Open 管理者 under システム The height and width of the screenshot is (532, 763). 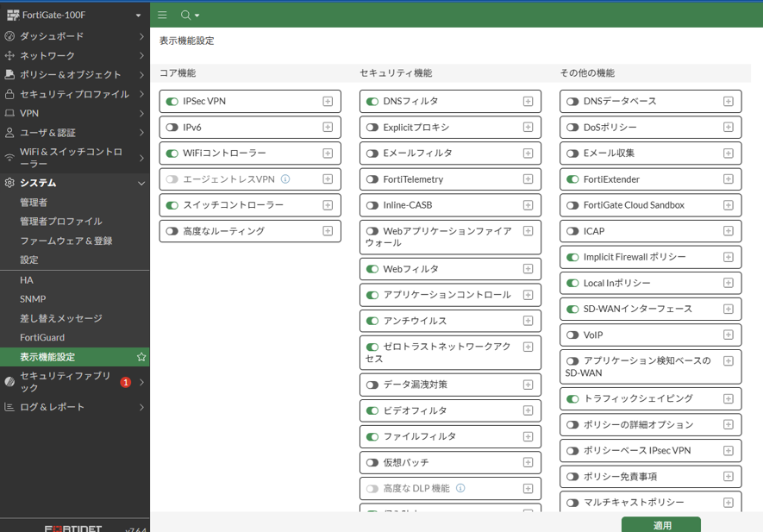pyautogui.click(x=34, y=202)
